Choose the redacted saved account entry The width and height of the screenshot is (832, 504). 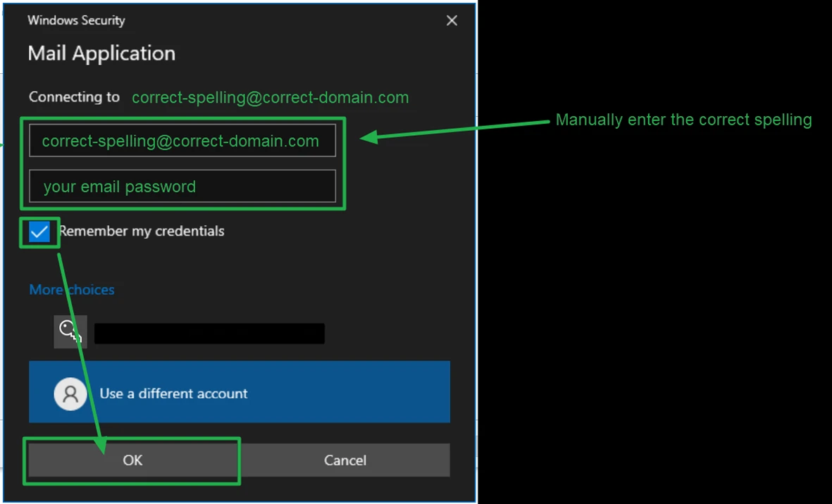209,334
